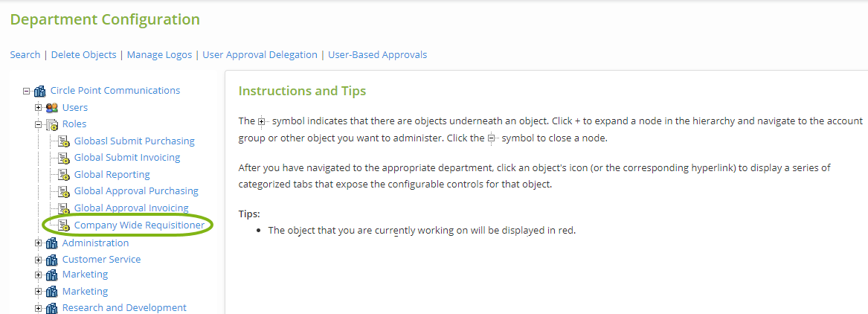Open User Approval Delegation

[x=260, y=54]
